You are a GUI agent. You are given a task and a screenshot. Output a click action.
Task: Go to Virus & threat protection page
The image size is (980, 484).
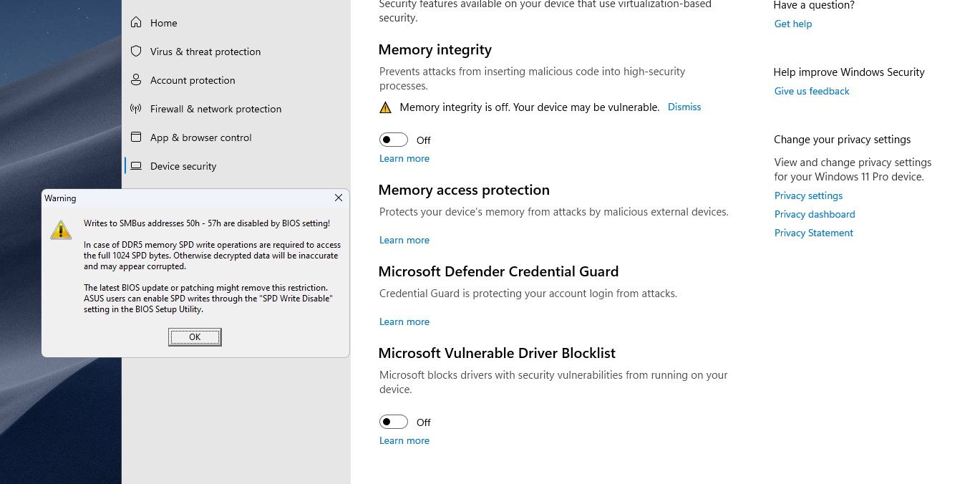(x=205, y=52)
